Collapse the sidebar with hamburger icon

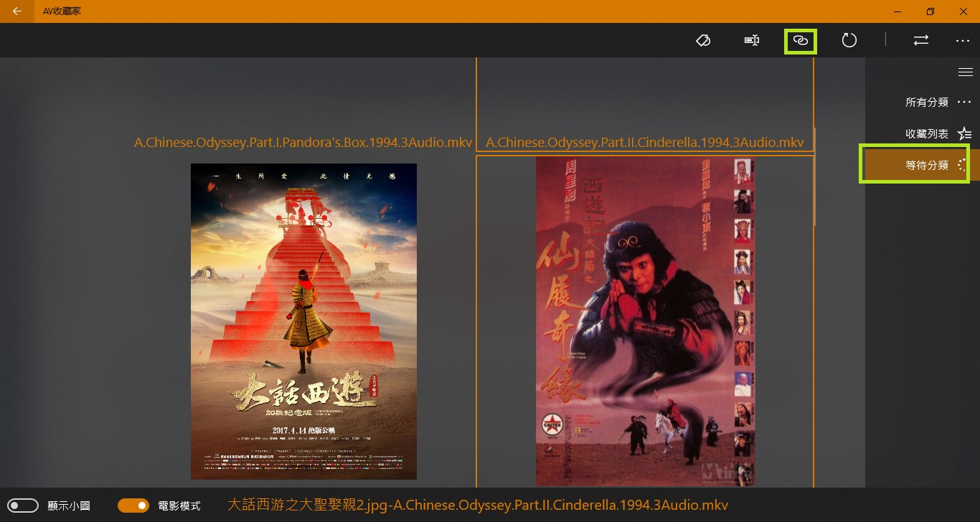point(966,72)
